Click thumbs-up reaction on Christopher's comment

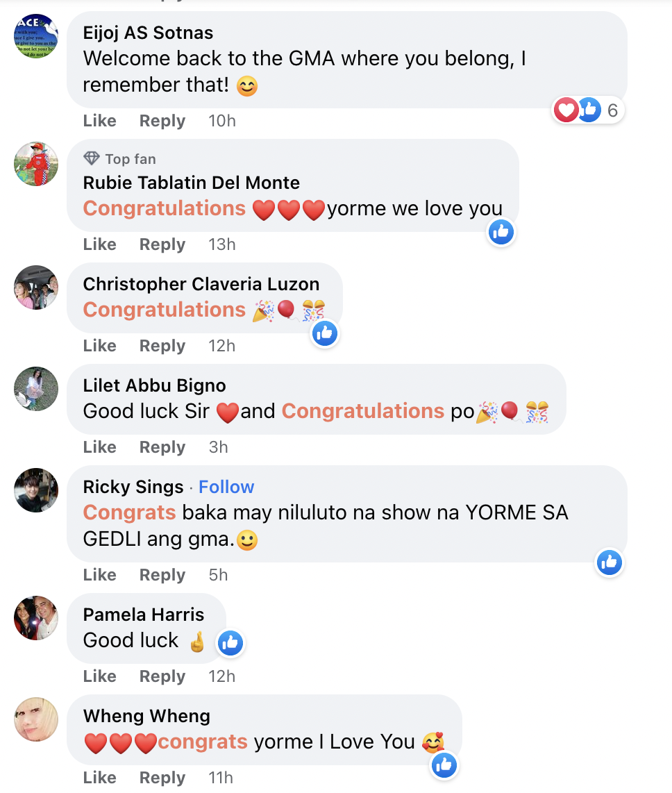(325, 333)
